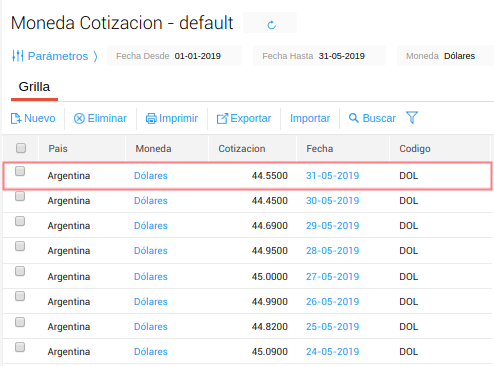494x366 pixels.
Task: Click the Imprimir printer icon
Action: [x=151, y=118]
